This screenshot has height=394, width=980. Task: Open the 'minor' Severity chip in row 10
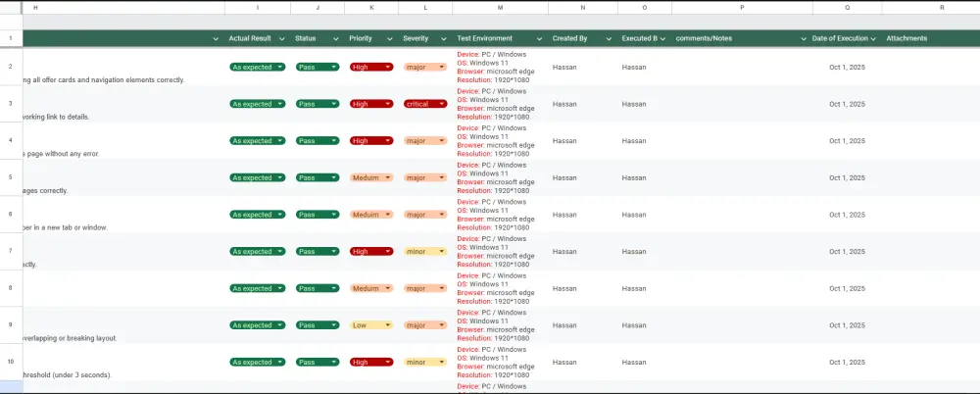(425, 362)
